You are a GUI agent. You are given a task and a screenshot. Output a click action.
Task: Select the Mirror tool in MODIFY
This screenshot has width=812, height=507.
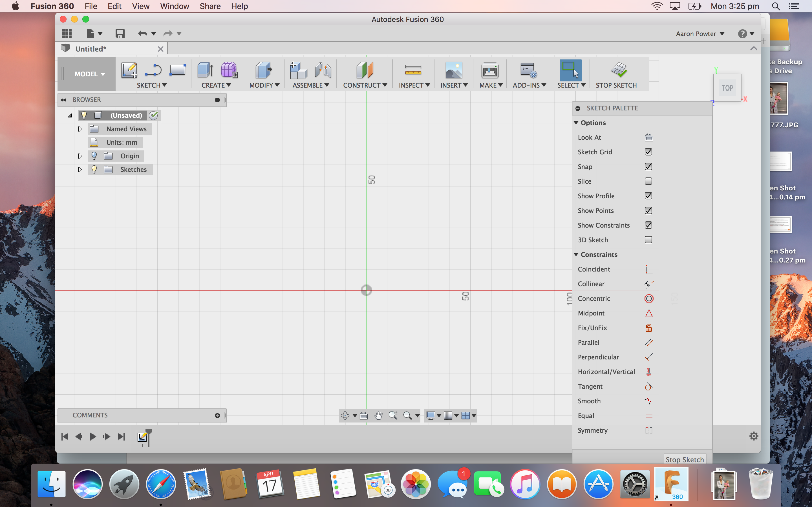[264, 85]
